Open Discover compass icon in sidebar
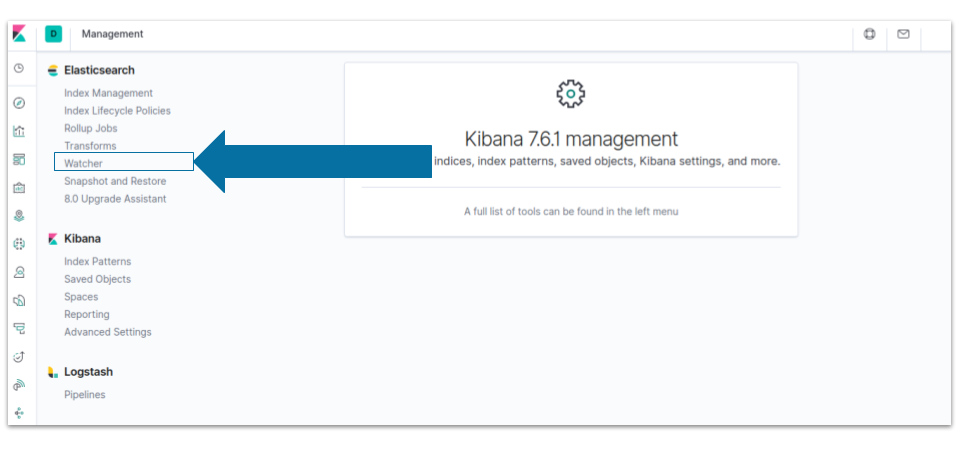This screenshot has height=450, width=956. 19,102
